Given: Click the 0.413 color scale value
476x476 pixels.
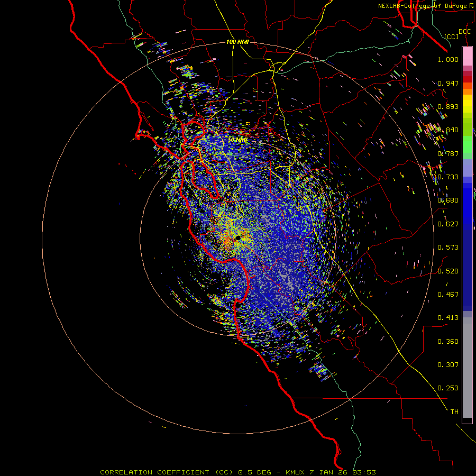Looking at the screenshot, I should [448, 318].
